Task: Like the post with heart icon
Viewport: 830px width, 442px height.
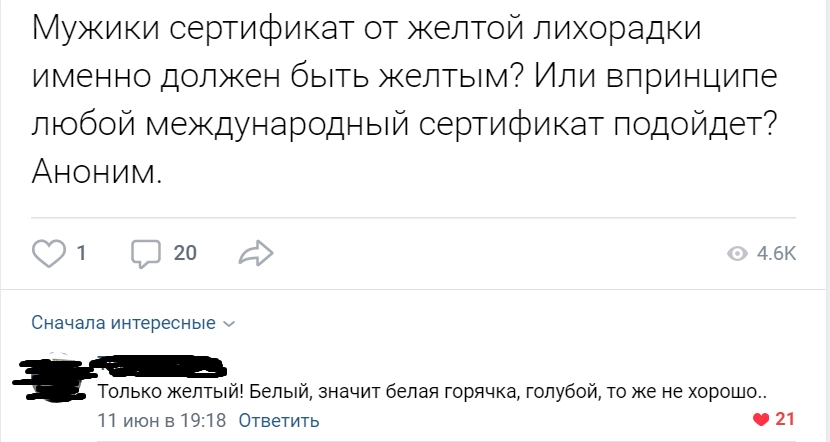Action: click(49, 254)
